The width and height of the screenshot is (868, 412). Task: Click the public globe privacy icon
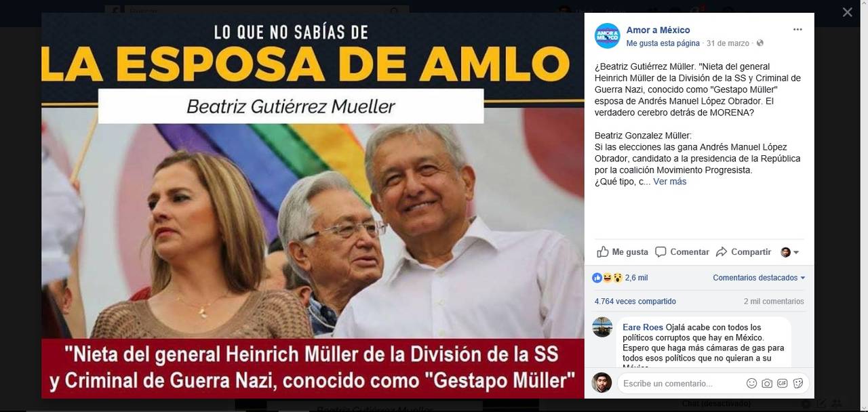point(759,43)
